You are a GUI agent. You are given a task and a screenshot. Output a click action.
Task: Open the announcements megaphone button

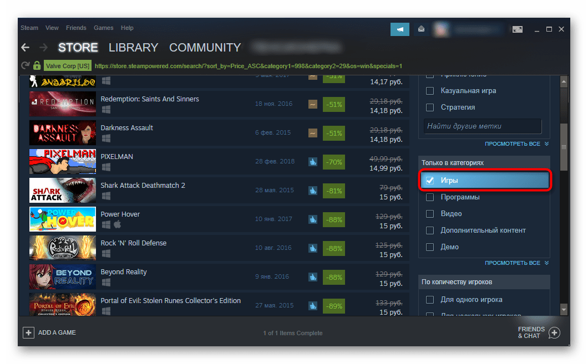400,29
